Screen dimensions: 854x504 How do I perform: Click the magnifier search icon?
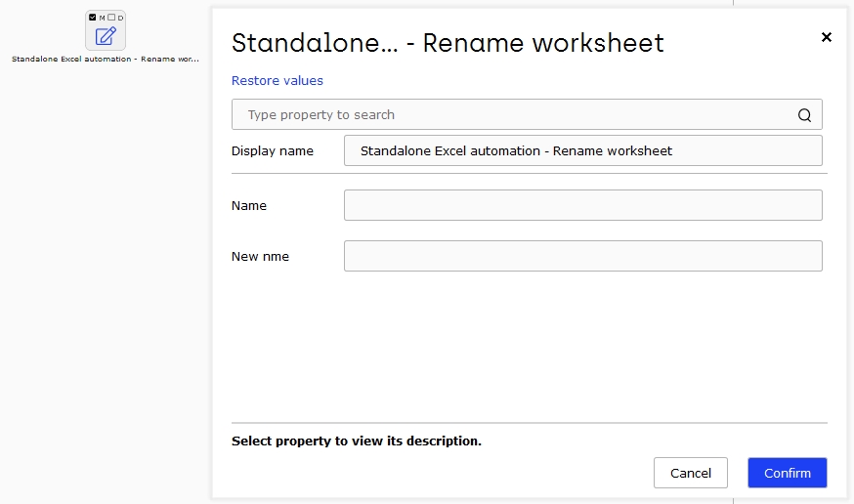click(x=804, y=115)
